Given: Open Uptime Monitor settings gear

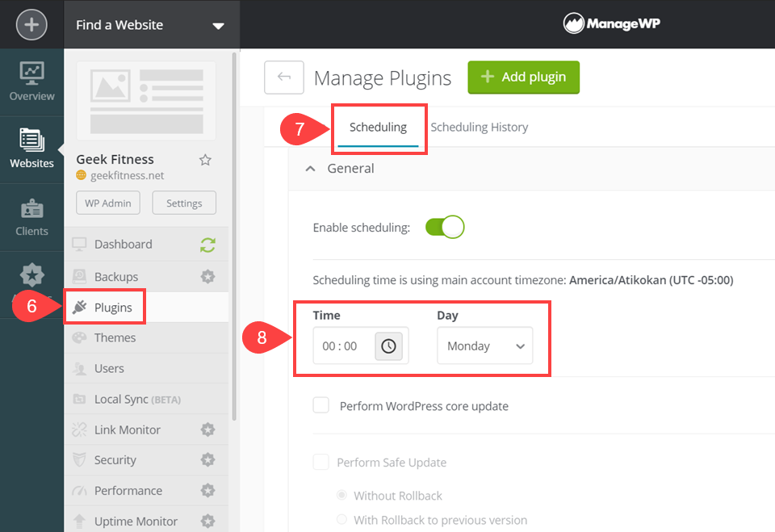Looking at the screenshot, I should 207,521.
